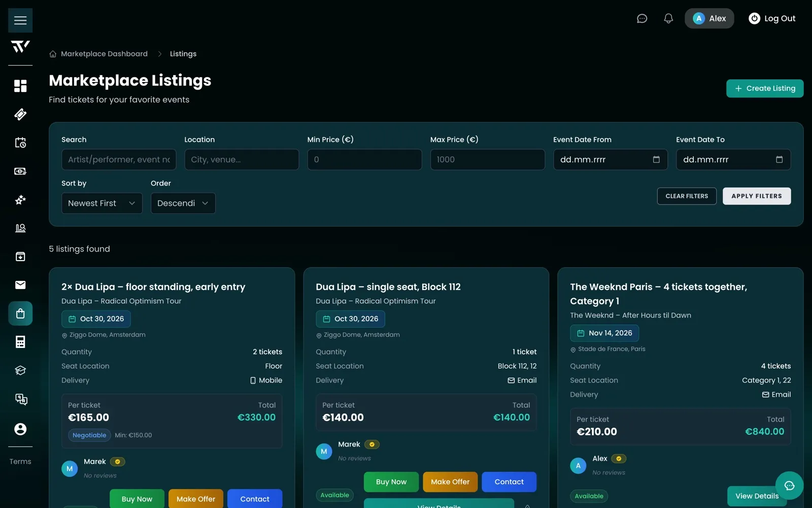Focus the Min Price input field
The width and height of the screenshot is (812, 508).
click(x=364, y=160)
